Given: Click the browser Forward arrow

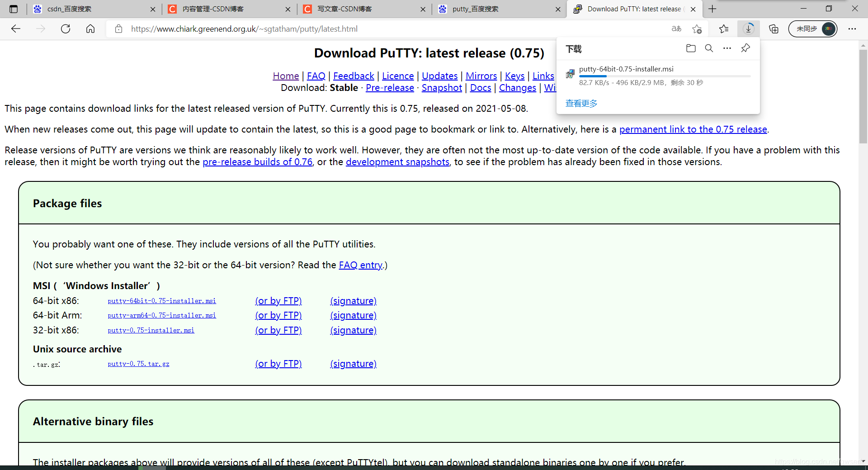Looking at the screenshot, I should 41,29.
